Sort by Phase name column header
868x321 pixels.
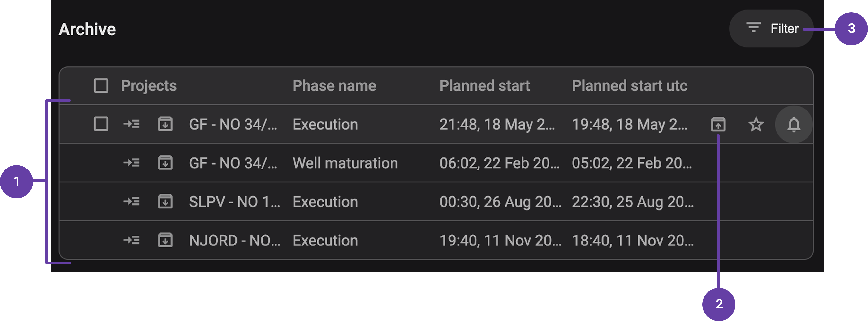pos(334,85)
